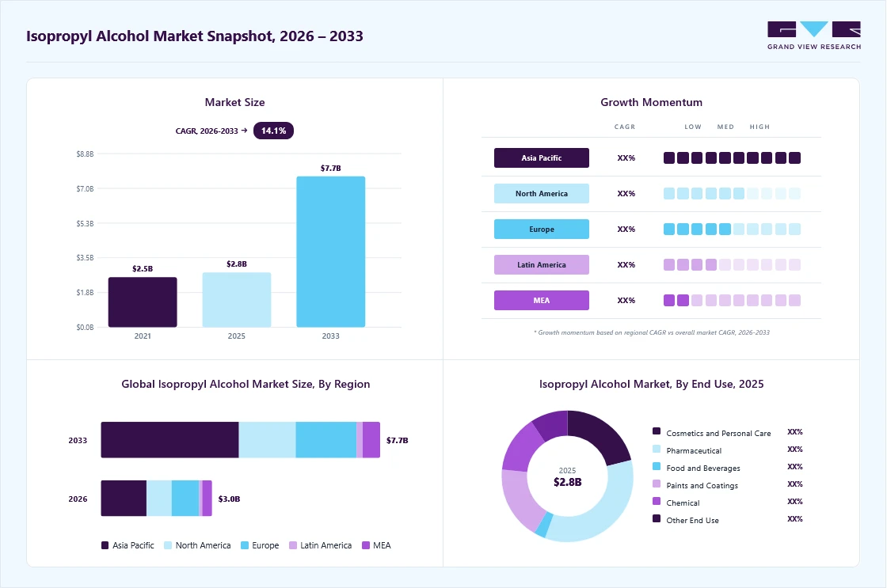Click the Grand View Research logo
The image size is (887, 588).
pyautogui.click(x=814, y=36)
